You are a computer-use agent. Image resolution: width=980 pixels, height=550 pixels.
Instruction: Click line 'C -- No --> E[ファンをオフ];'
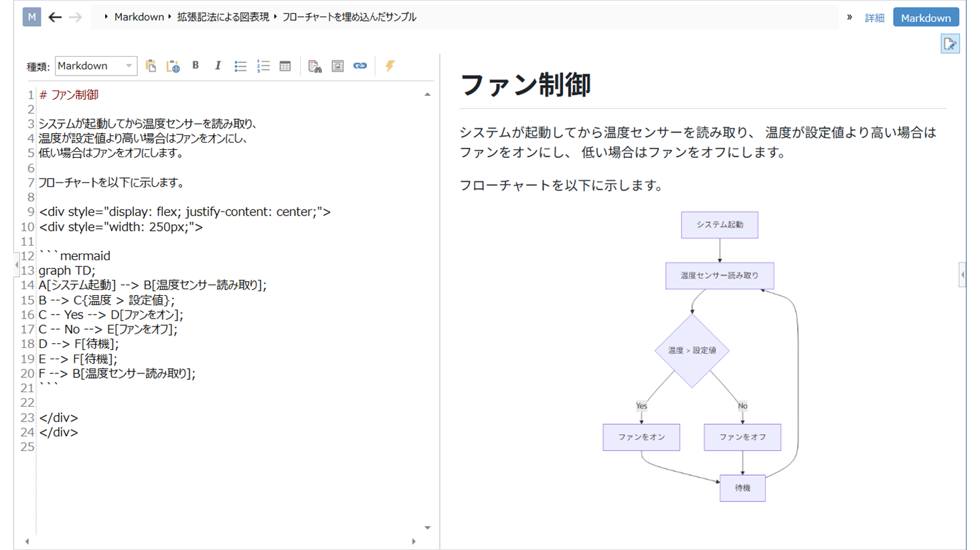[x=108, y=329]
